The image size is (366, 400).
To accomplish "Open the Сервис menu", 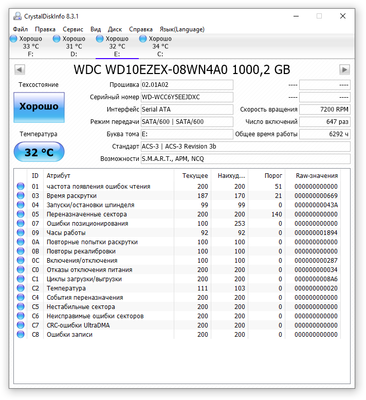I will click(73, 29).
